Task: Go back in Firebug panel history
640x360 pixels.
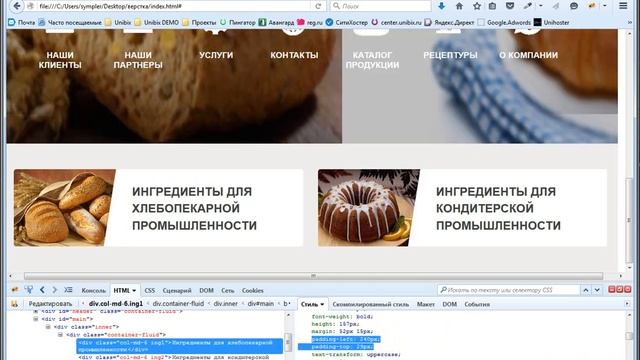Action: tap(42, 290)
